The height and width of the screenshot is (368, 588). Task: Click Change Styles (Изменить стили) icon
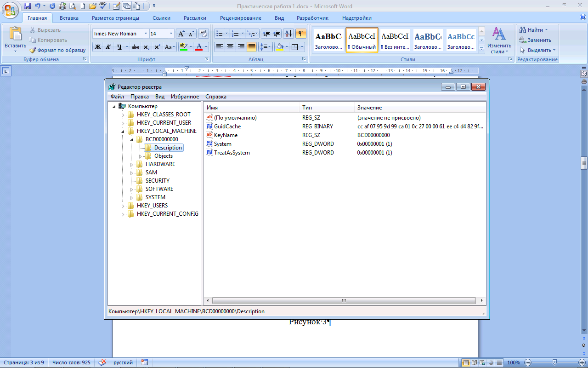coord(499,40)
